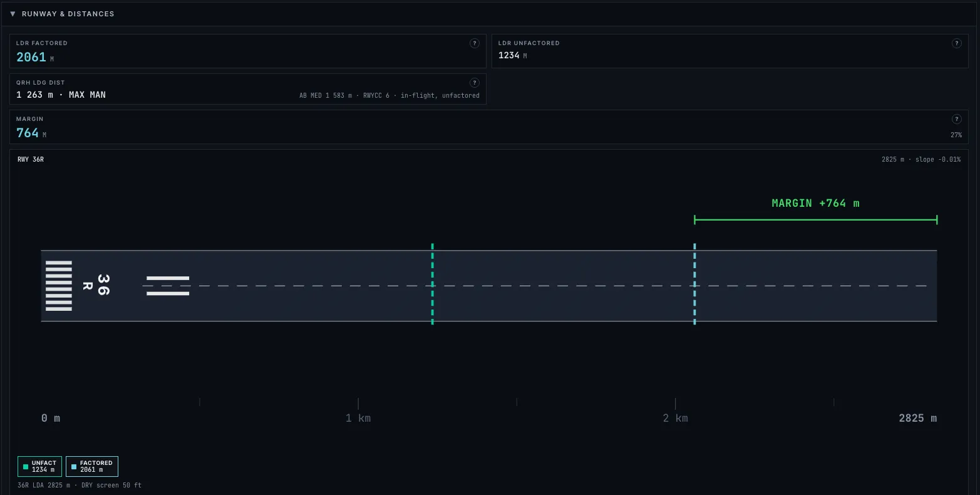Click the '2825 m · slope -0.01%' text
Image resolution: width=980 pixels, height=495 pixels.
coord(921,160)
